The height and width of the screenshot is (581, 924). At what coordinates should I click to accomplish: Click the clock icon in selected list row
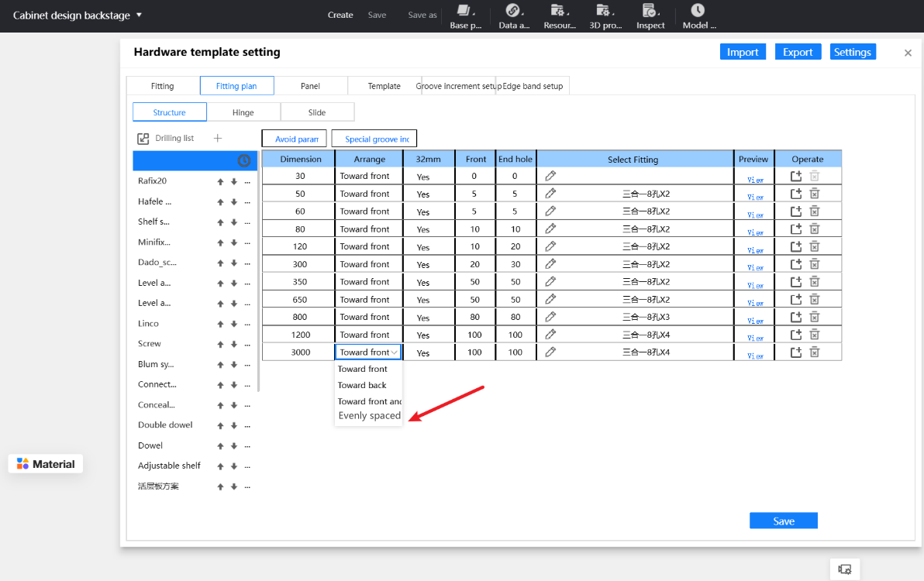244,160
